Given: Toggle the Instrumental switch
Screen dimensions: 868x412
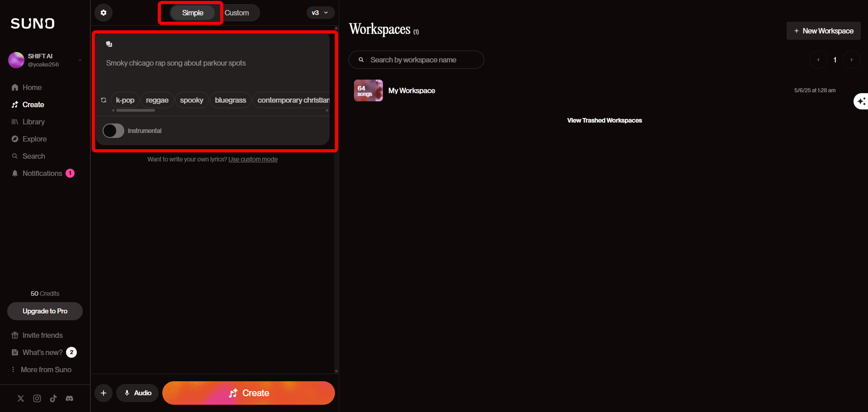Looking at the screenshot, I should point(113,131).
